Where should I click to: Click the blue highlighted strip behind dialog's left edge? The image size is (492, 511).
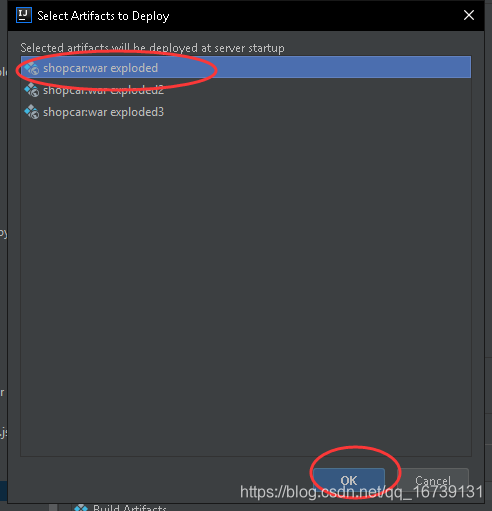[x=4, y=491]
